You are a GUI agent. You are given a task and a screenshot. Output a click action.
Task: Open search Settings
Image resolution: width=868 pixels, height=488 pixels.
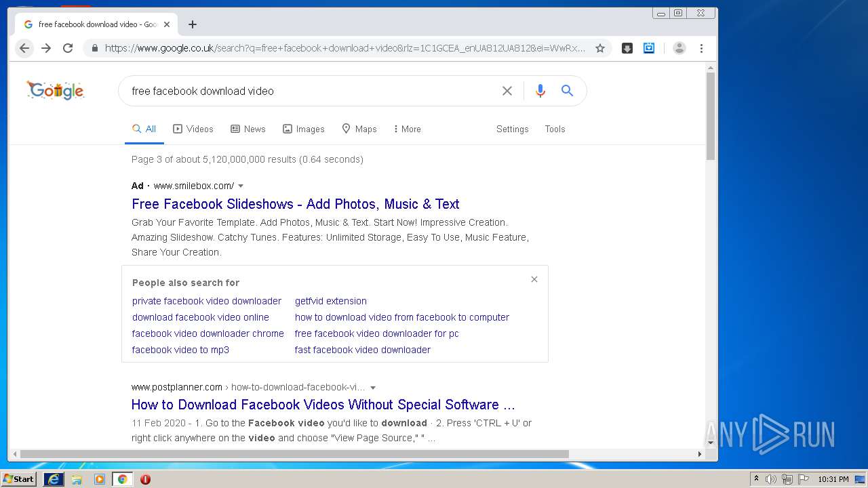(512, 129)
